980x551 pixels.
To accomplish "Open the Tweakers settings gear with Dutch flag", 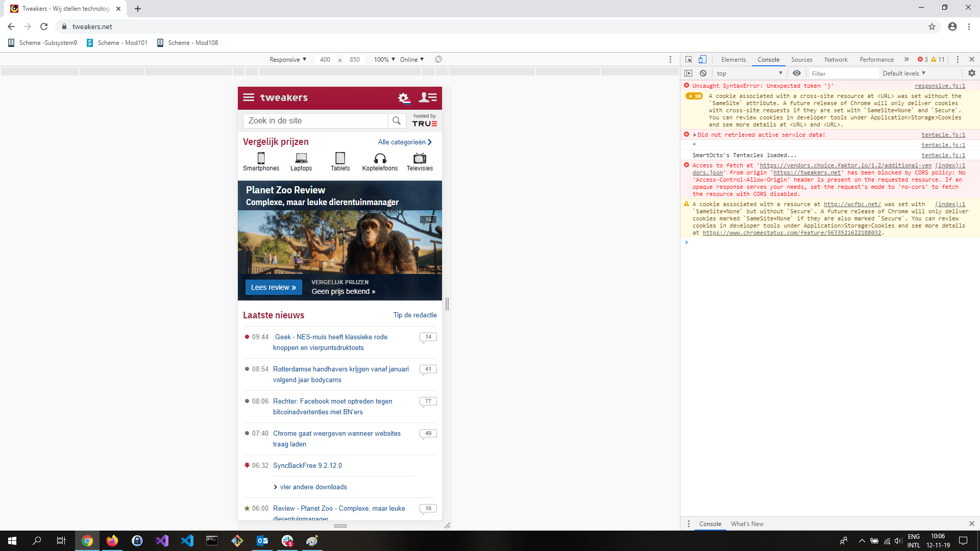I will tap(404, 97).
